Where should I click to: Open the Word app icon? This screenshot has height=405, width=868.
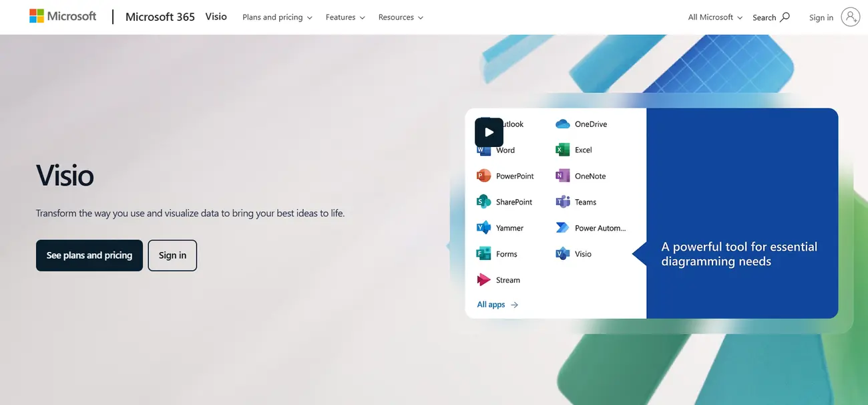point(485,150)
